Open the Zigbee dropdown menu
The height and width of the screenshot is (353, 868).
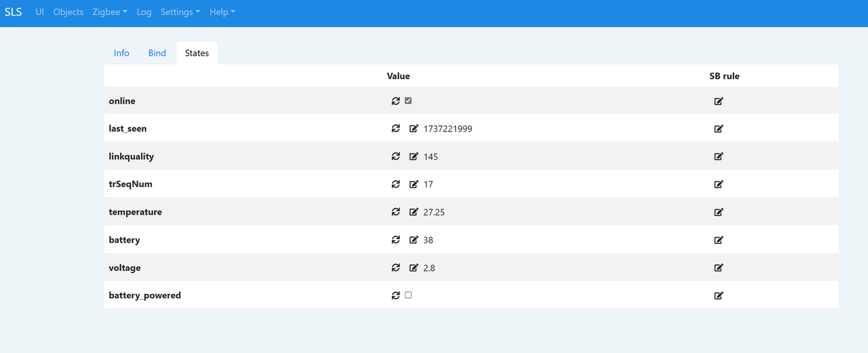pos(108,12)
